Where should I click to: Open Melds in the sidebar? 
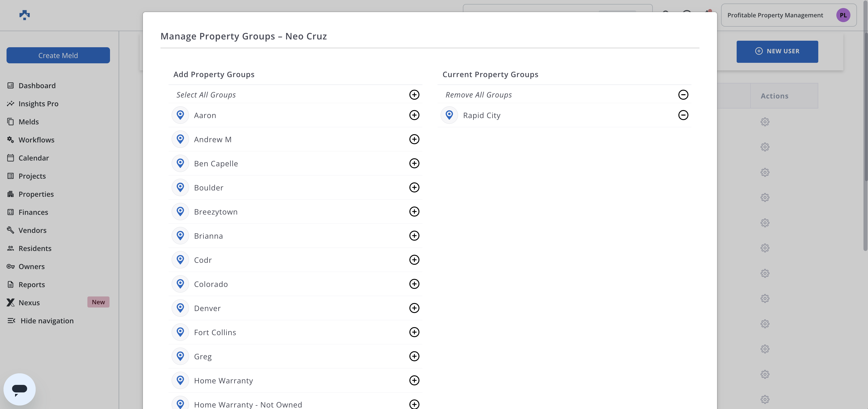pos(28,122)
